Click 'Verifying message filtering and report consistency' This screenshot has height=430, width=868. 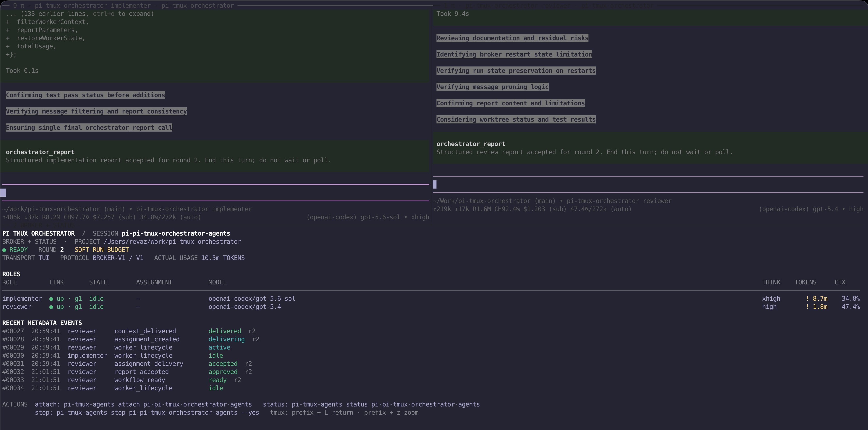tap(96, 111)
